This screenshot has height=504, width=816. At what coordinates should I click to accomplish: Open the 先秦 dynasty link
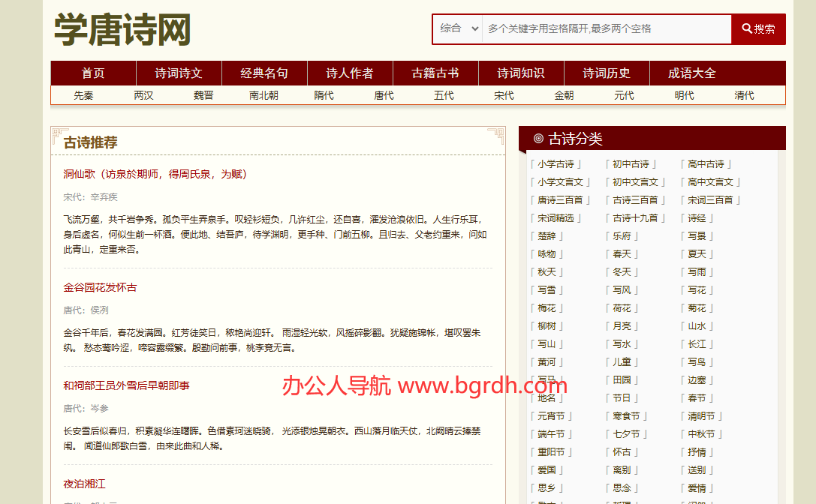pyautogui.click(x=84, y=95)
